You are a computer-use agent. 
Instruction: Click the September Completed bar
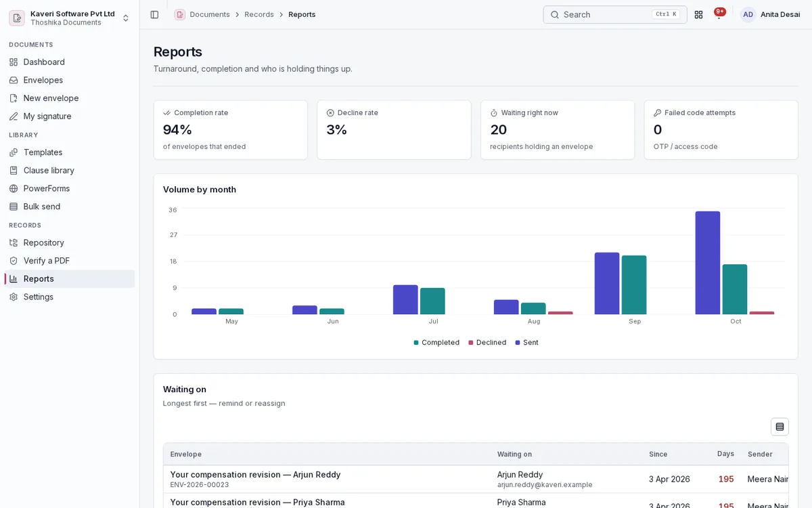click(634, 285)
